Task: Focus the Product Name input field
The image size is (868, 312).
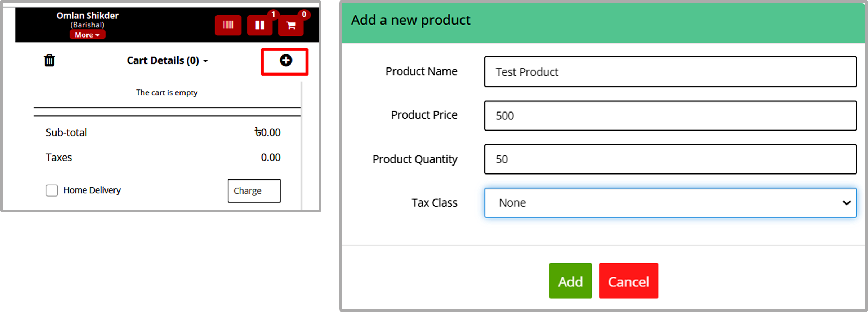Action: point(670,72)
